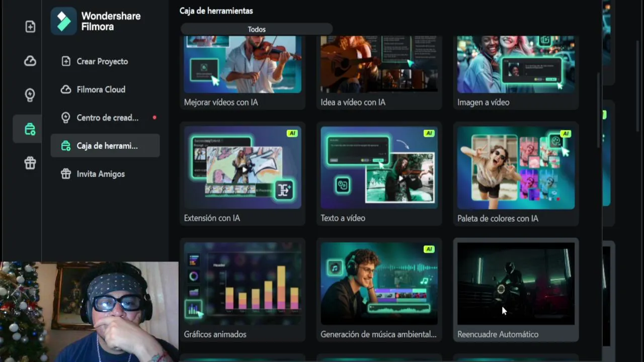644x362 pixels.
Task: Open Generación de música ambiental thumbnail
Action: coord(379,284)
